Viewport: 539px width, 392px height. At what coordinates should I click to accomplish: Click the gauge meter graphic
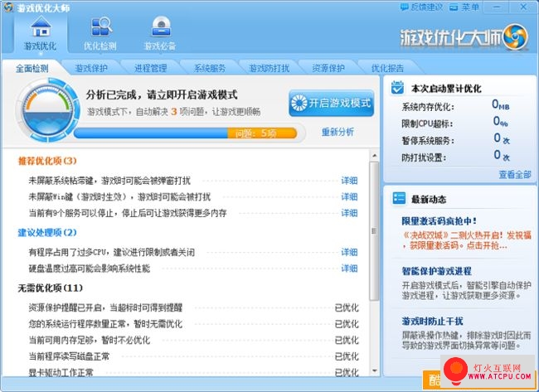tap(47, 110)
